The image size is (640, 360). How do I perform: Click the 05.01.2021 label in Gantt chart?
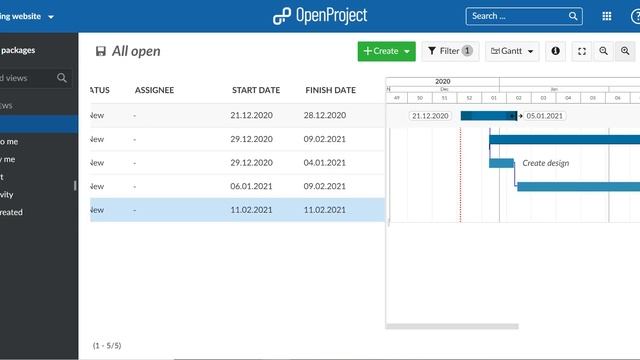tap(544, 116)
